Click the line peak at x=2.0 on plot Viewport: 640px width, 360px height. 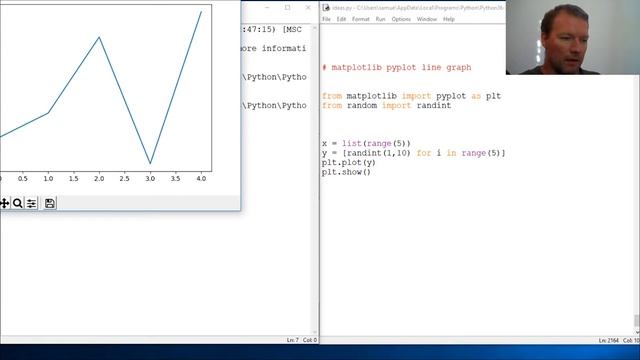pyautogui.click(x=99, y=38)
